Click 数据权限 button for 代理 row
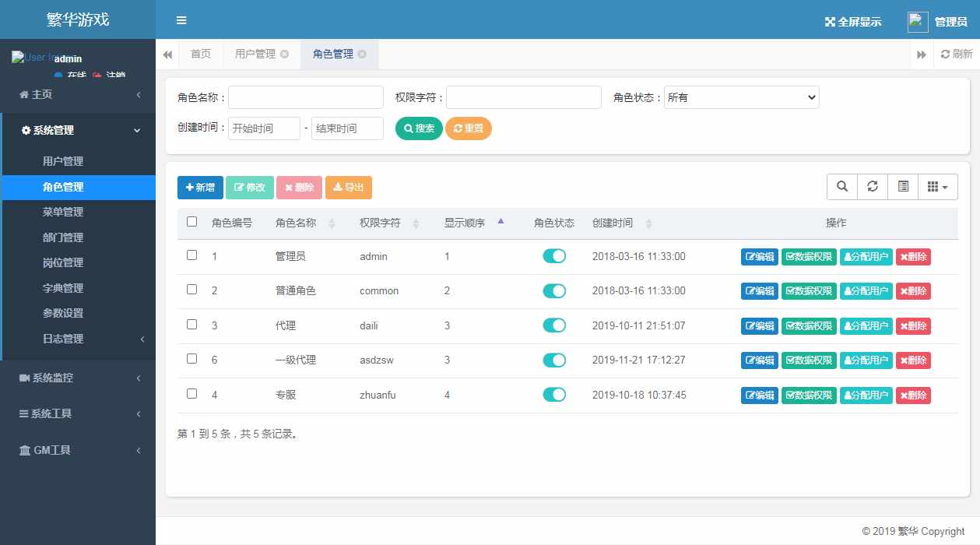The image size is (980, 545). point(809,325)
